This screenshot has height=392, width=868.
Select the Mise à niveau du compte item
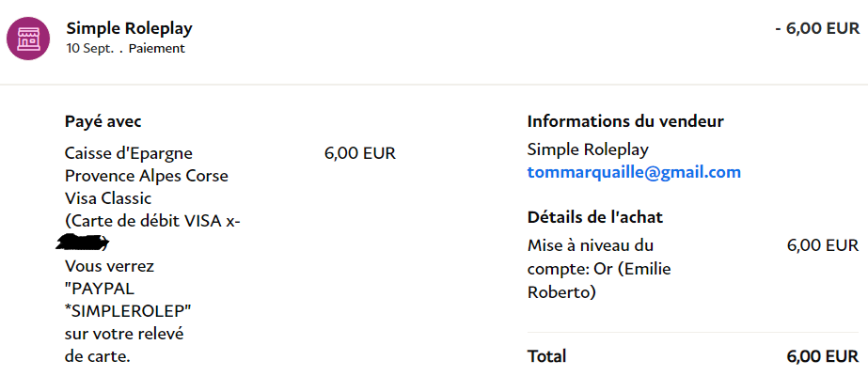599,269
